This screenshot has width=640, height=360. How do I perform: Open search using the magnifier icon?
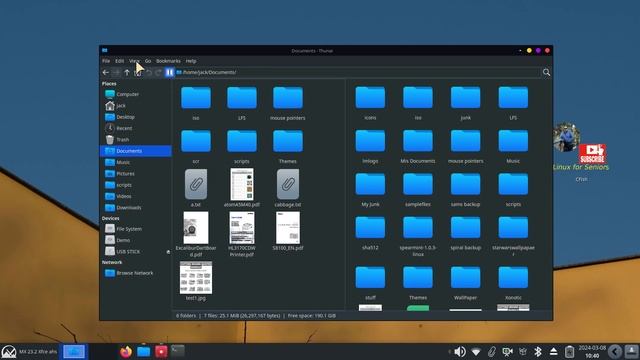point(547,72)
